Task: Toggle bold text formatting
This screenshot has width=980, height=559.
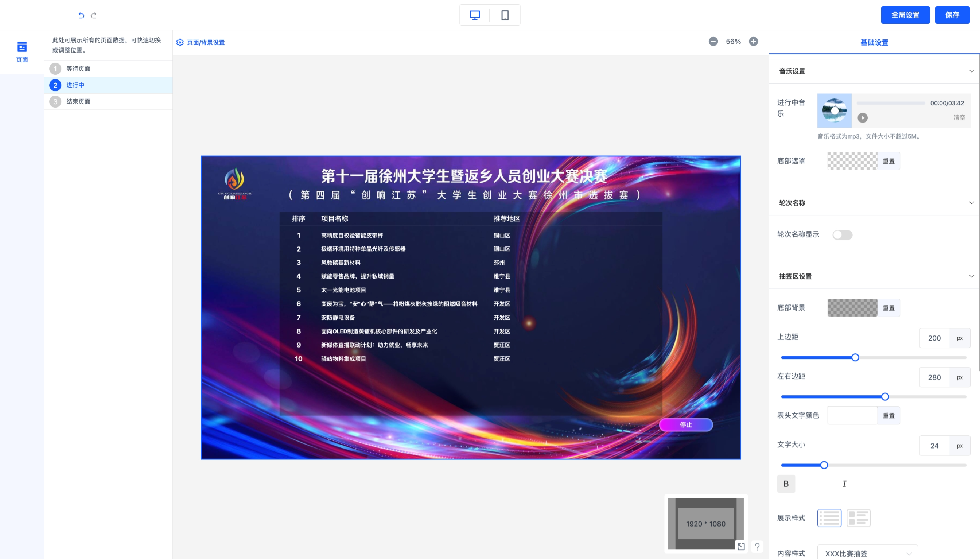Action: tap(786, 484)
